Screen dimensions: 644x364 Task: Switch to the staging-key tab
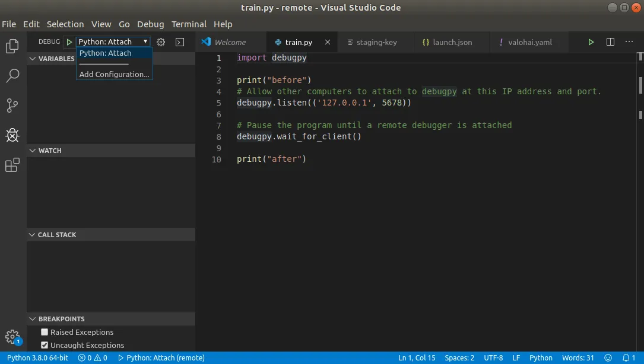tap(377, 42)
